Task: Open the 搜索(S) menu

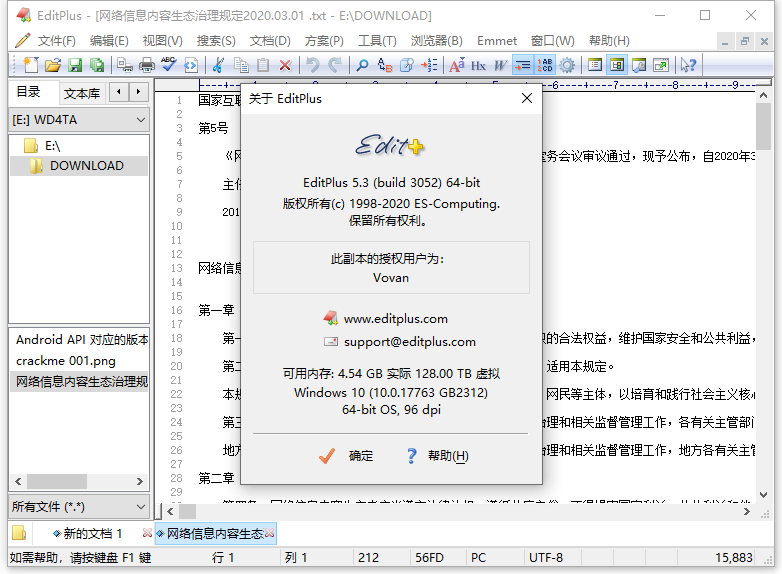Action: tap(216, 41)
